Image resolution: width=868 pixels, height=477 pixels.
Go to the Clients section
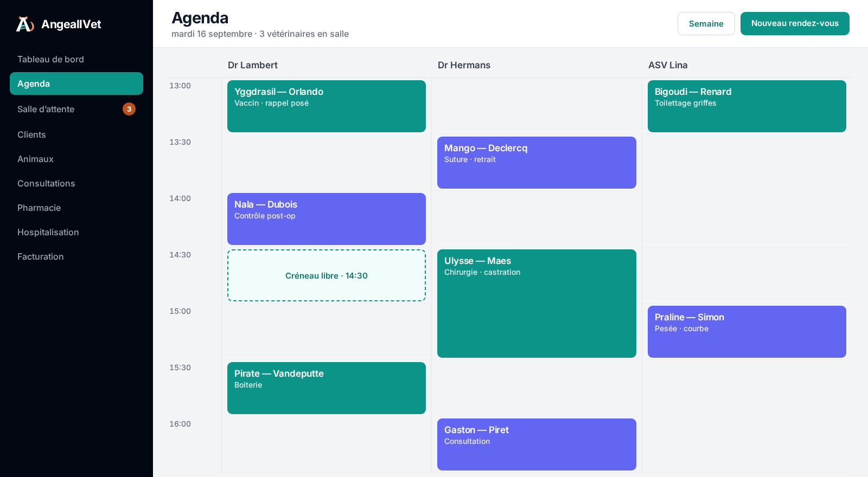(x=76, y=134)
